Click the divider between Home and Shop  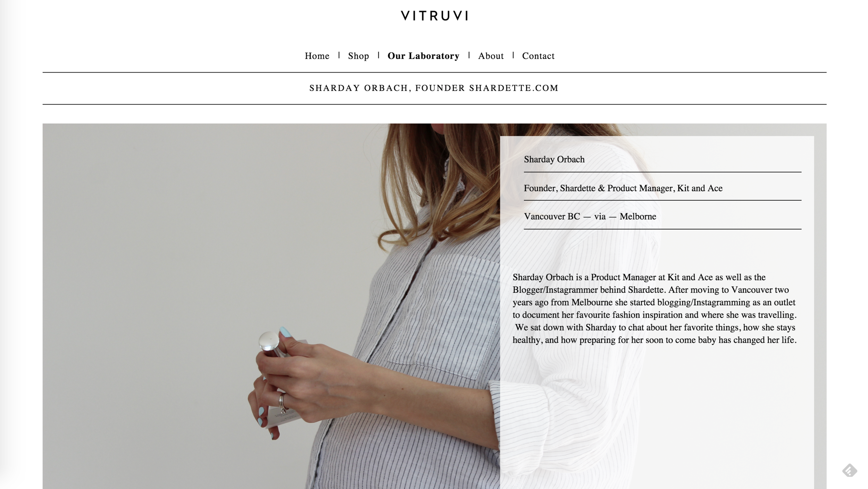(339, 55)
